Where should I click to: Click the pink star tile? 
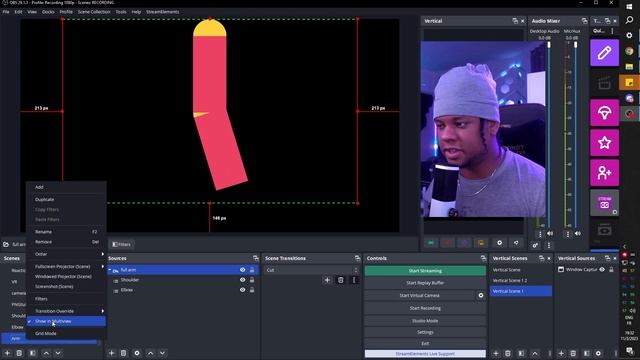tap(604, 142)
